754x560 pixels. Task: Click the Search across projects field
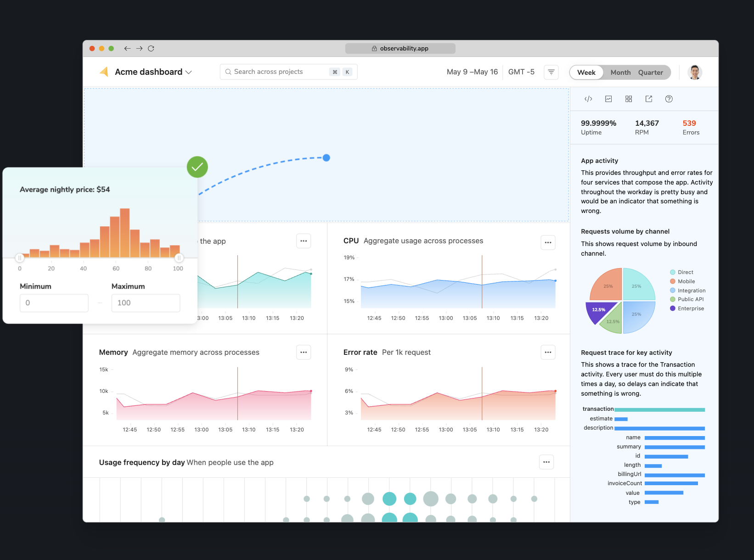tap(288, 72)
